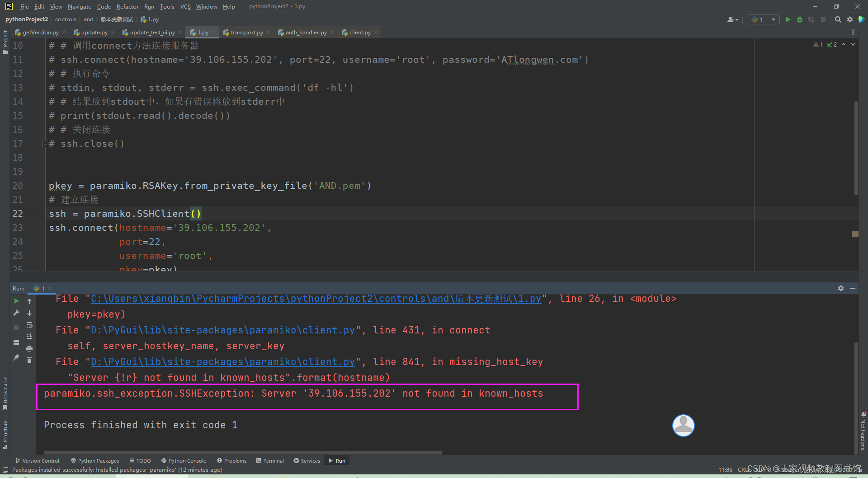The width and height of the screenshot is (868, 478).
Task: Start debugging with the Debug icon
Action: tap(799, 19)
